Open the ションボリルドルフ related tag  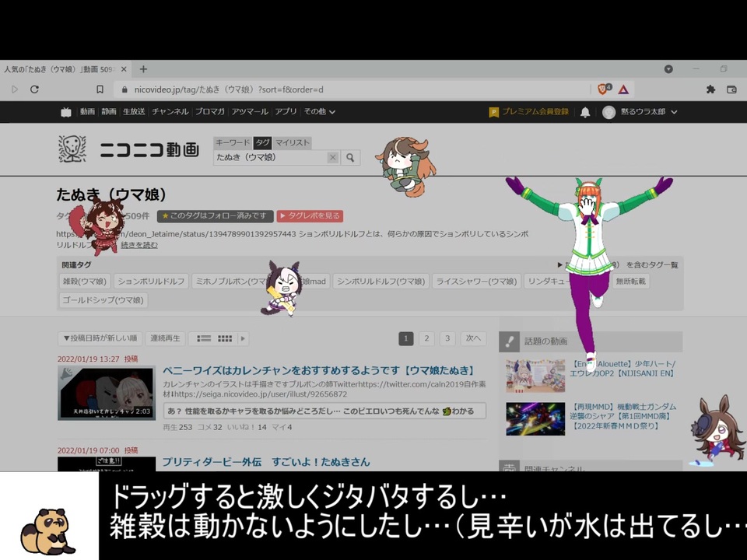pos(151,282)
